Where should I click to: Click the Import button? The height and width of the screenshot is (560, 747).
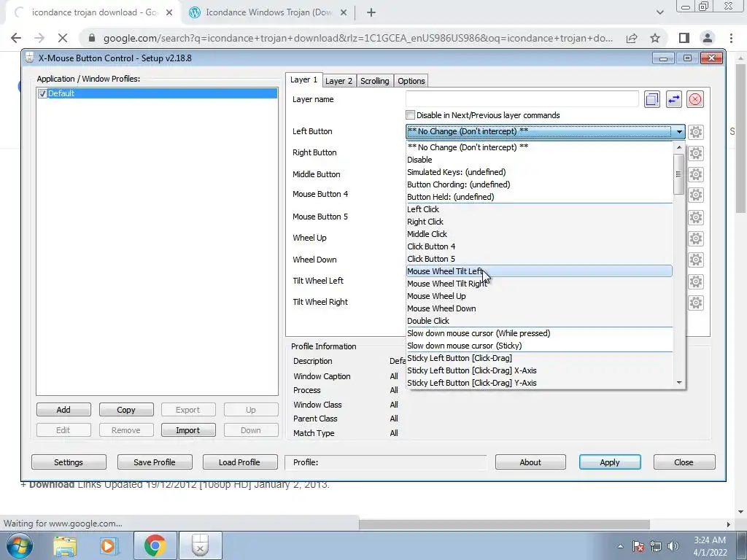pyautogui.click(x=188, y=430)
